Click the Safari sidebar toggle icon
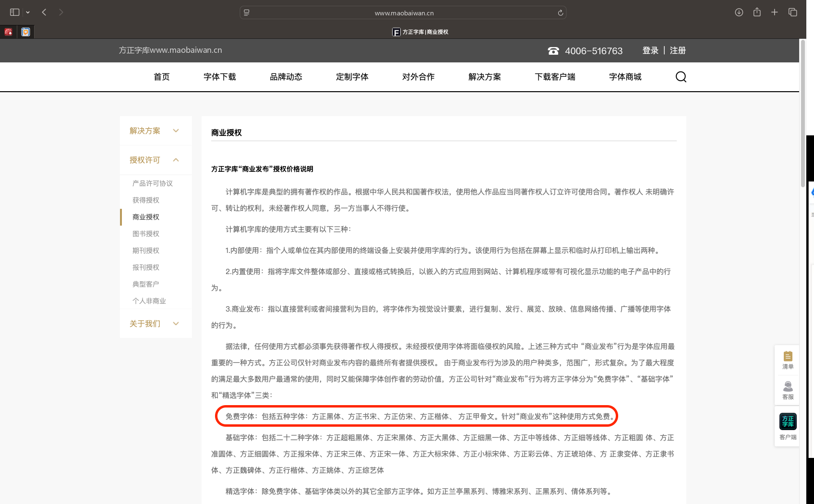 tap(15, 12)
